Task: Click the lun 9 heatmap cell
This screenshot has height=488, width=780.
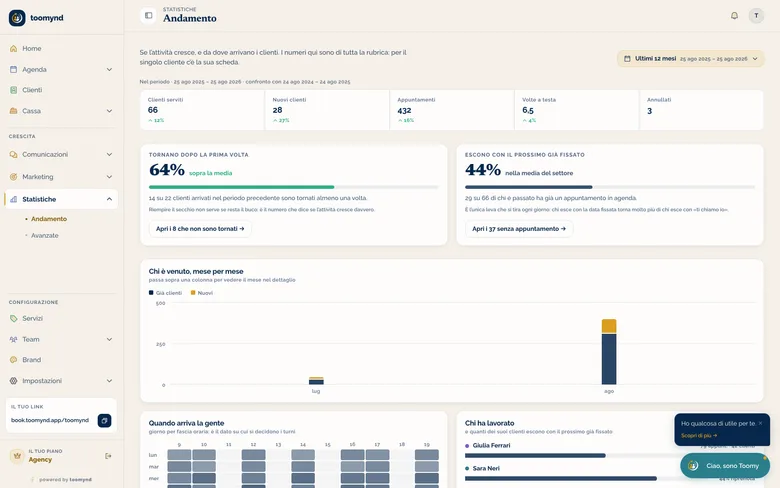Action: pos(179,455)
